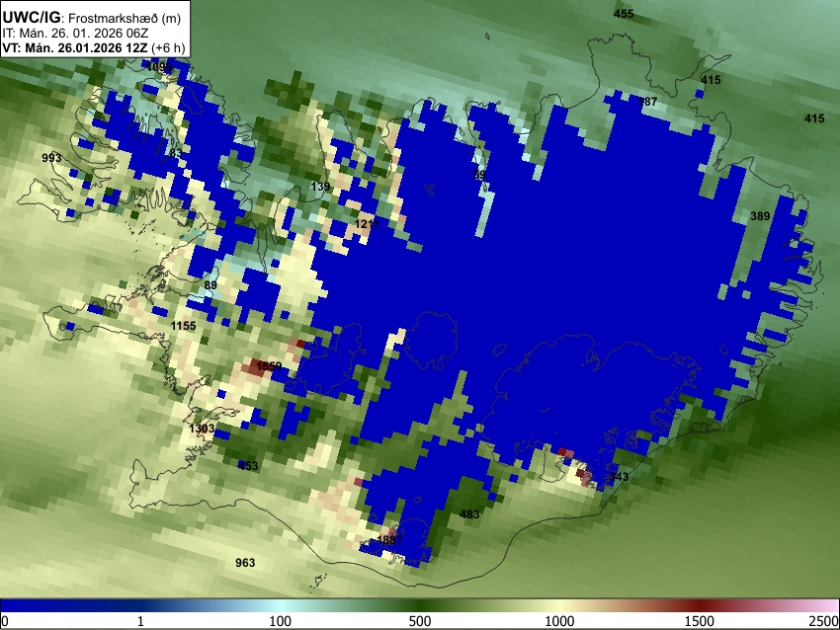The image size is (840, 630).
Task: Click the 1211 value label on the map
Action: click(367, 224)
